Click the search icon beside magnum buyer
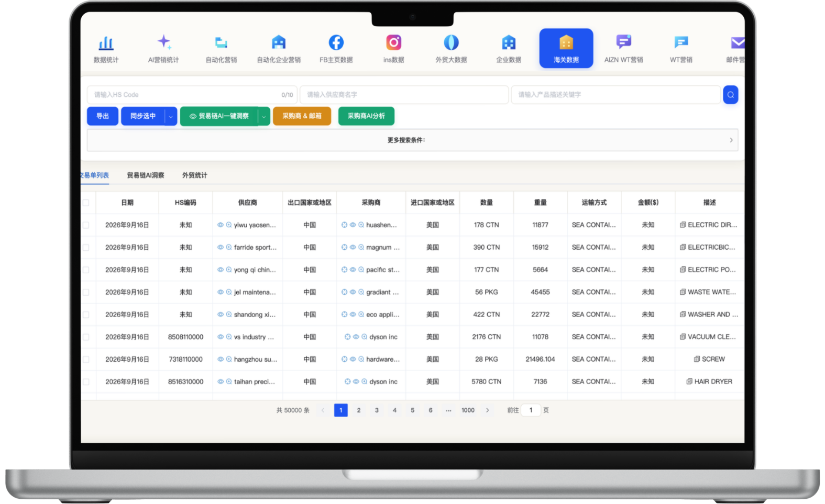The width and height of the screenshot is (825, 504). [361, 248]
